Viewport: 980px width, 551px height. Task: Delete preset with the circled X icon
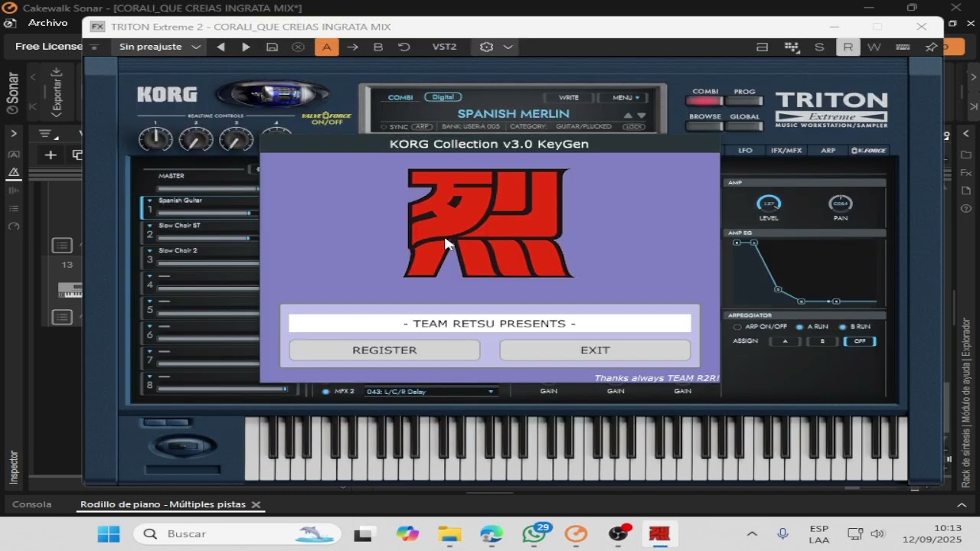299,47
